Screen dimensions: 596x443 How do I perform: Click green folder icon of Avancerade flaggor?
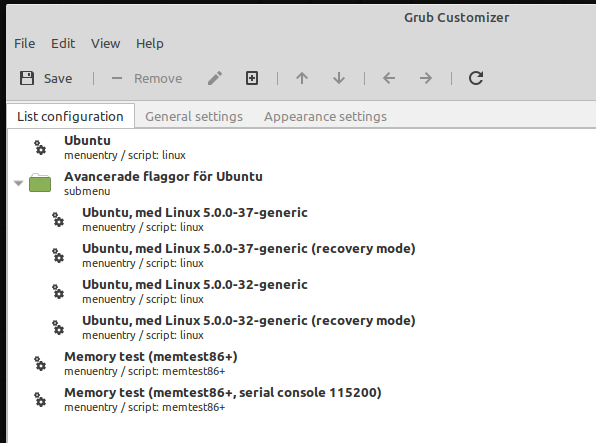tap(40, 183)
